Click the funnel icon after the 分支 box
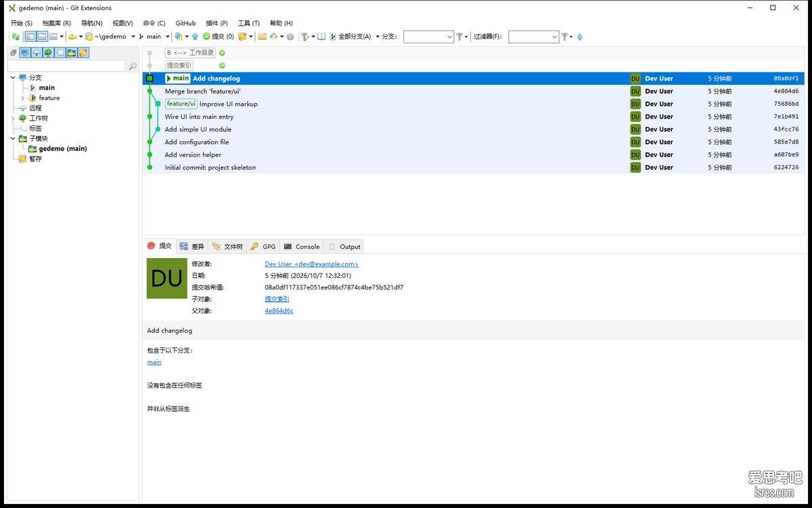The image size is (812, 508). point(459,37)
